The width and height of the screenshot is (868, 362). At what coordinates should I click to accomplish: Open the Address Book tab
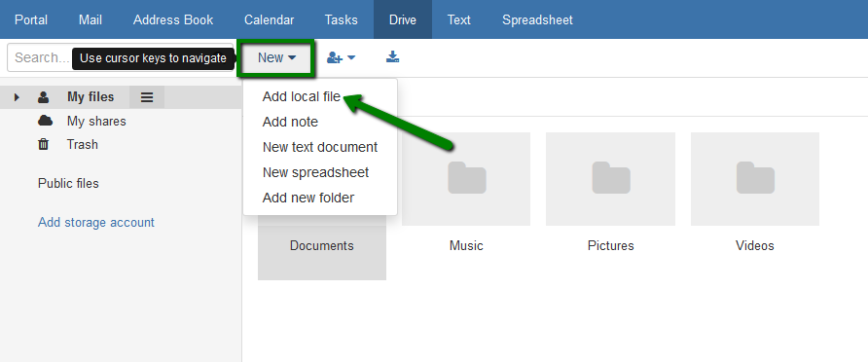click(x=173, y=19)
